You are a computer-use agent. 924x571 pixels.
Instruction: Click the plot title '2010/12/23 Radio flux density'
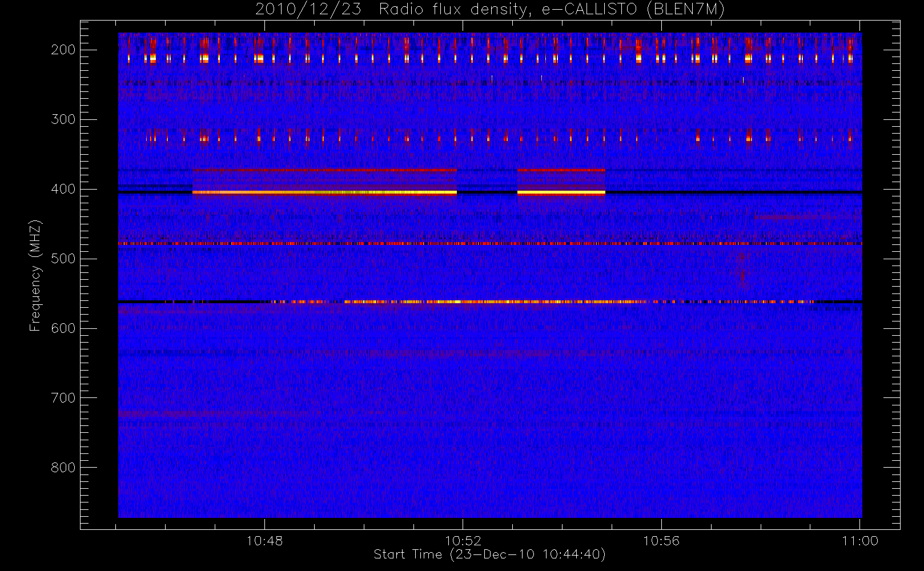click(x=489, y=9)
